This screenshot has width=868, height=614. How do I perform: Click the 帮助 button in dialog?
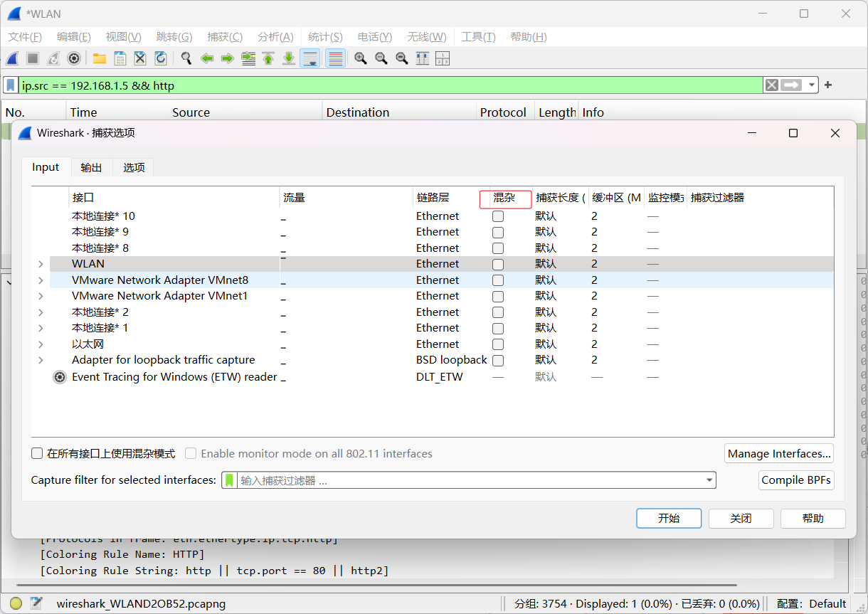click(x=813, y=518)
